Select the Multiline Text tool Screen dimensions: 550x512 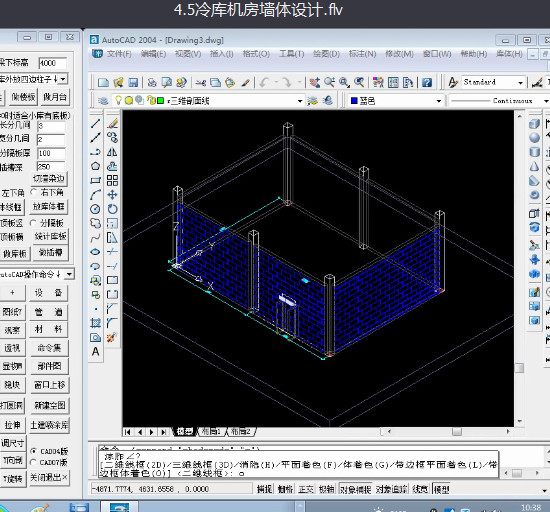(x=95, y=351)
